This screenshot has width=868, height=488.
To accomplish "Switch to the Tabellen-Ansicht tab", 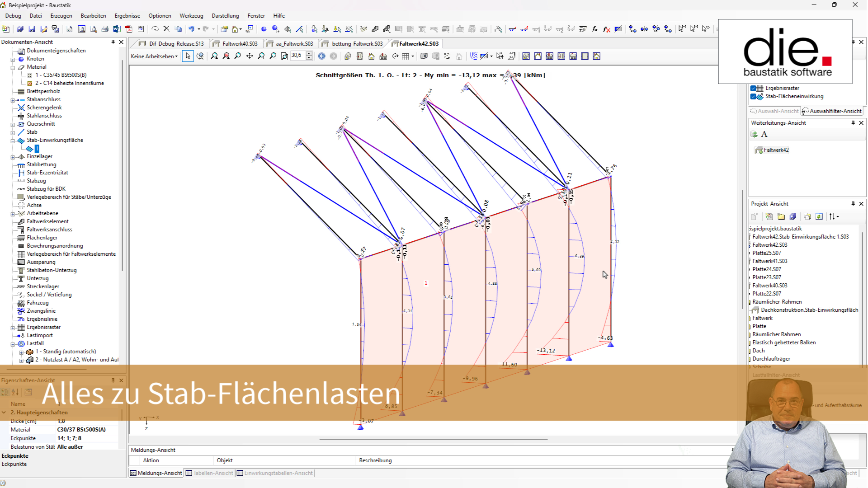I will [209, 473].
